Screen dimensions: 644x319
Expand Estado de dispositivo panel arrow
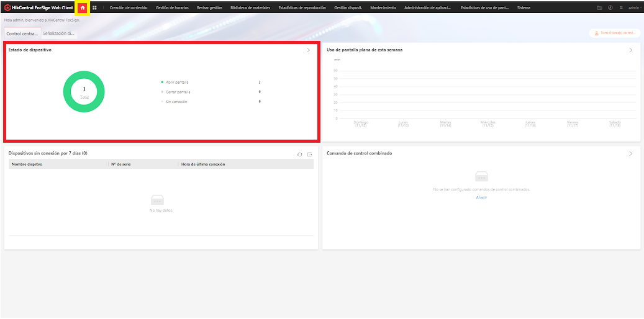coord(309,50)
